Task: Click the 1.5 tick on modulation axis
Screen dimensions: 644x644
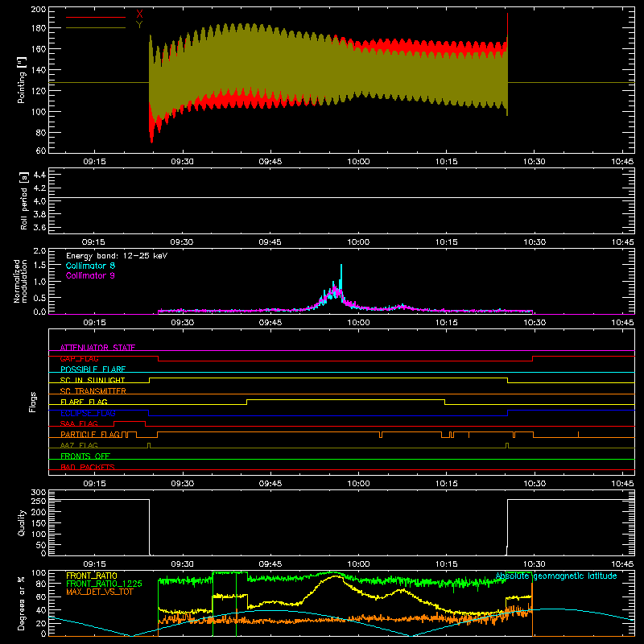Action: 39,266
